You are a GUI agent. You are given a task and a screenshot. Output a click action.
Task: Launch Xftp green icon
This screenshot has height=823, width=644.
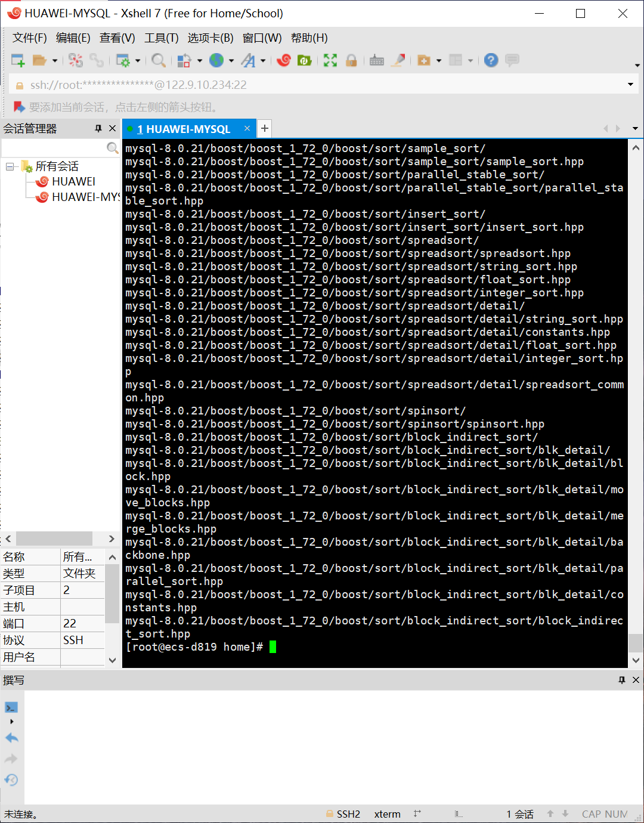click(x=305, y=60)
